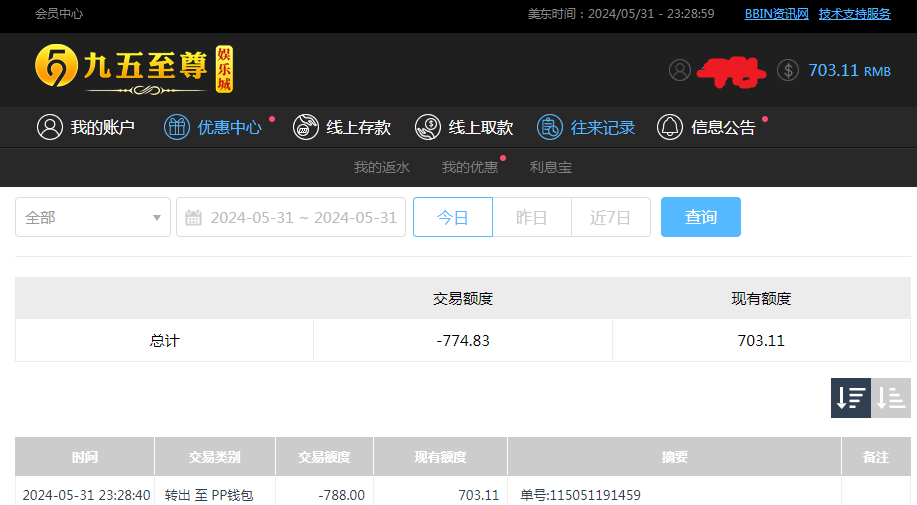The height and width of the screenshot is (505, 917).
Task: Sort records in descending order
Action: tap(851, 398)
